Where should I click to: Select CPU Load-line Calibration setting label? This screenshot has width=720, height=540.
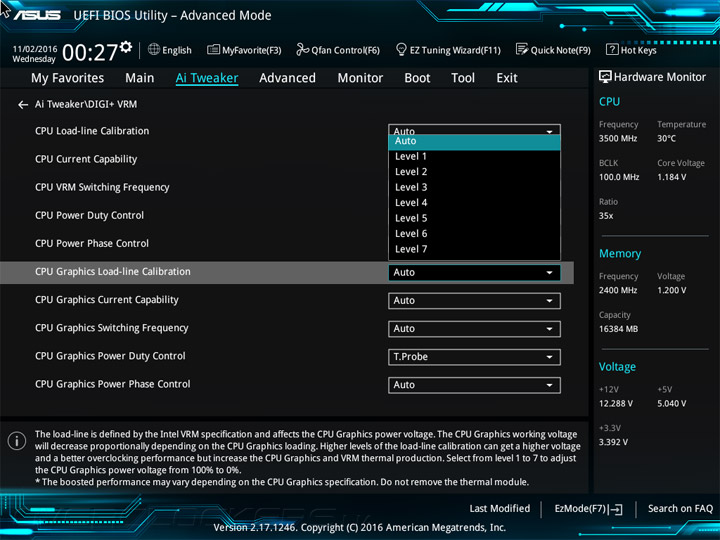92,131
